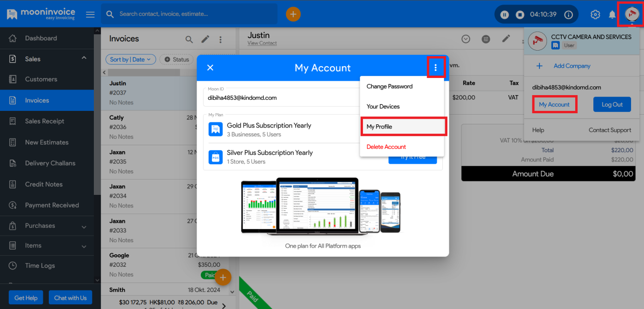
Task: Open Time Logs in the sidebar
Action: 47,266
